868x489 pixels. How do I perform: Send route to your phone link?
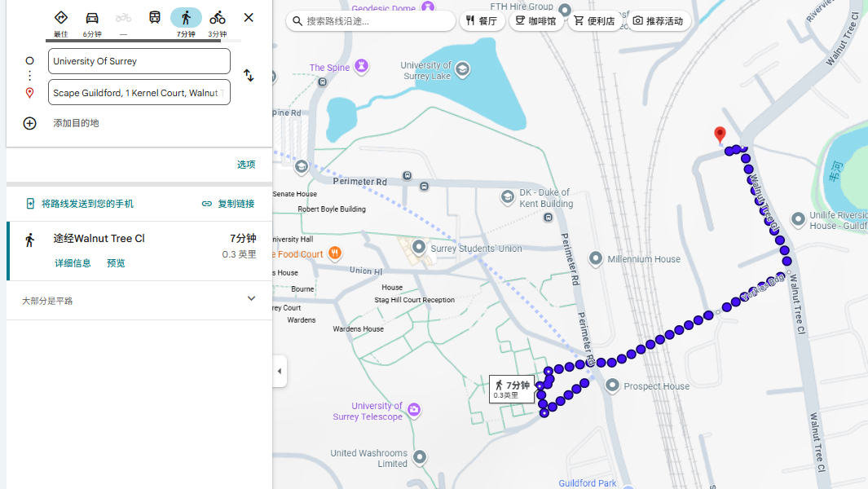(80, 204)
